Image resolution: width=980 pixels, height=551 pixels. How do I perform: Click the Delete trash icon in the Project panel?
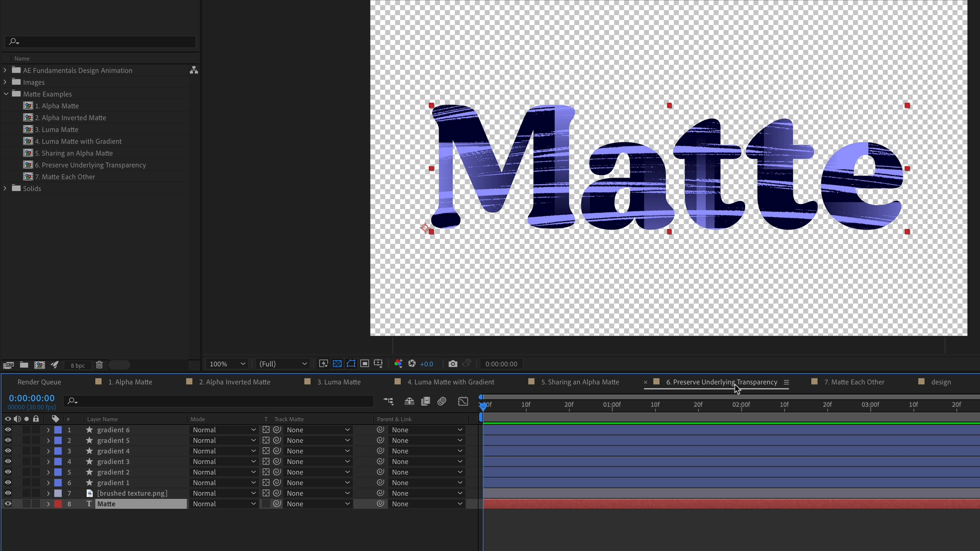100,365
